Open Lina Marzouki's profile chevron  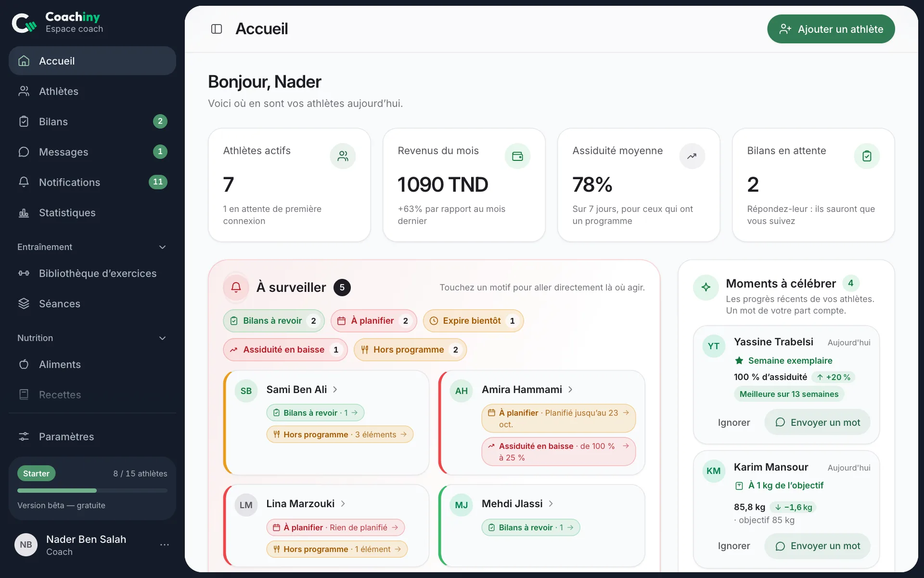[343, 504]
